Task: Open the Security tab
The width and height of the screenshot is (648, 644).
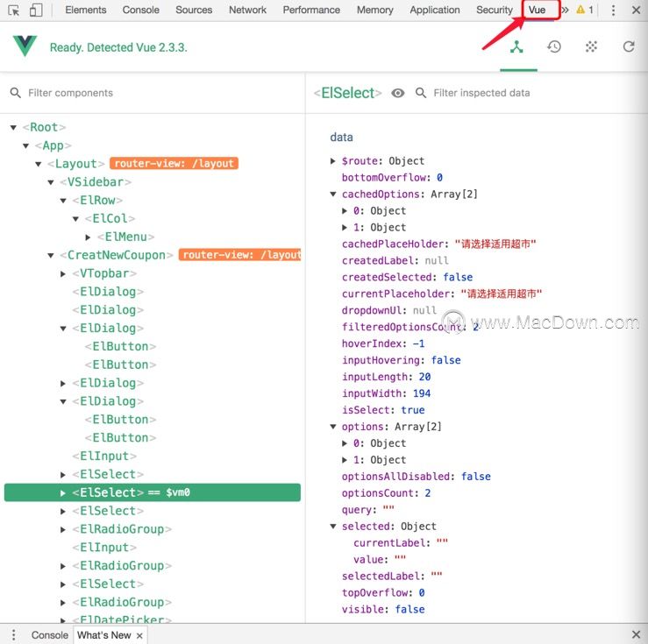Action: (x=495, y=10)
